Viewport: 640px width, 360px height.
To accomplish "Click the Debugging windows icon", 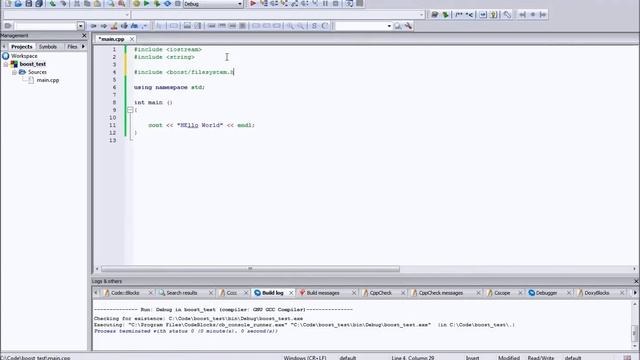I will tap(349, 3).
